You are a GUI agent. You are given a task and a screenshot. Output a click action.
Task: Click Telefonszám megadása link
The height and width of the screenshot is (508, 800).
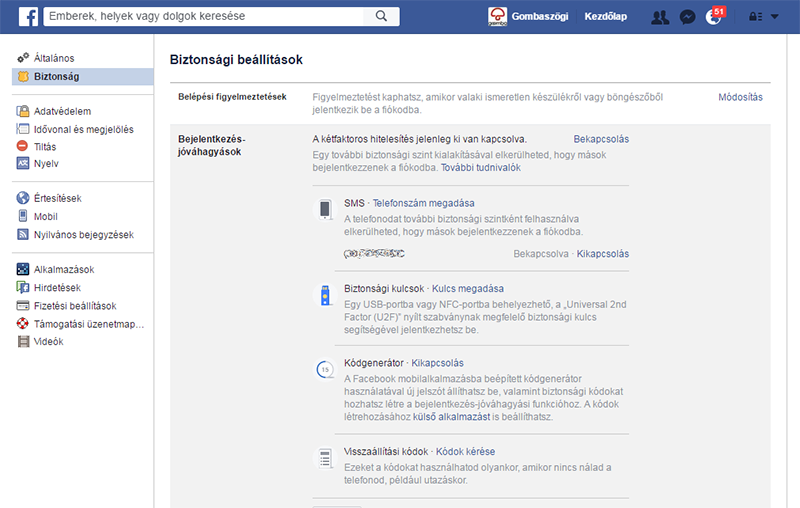423,203
